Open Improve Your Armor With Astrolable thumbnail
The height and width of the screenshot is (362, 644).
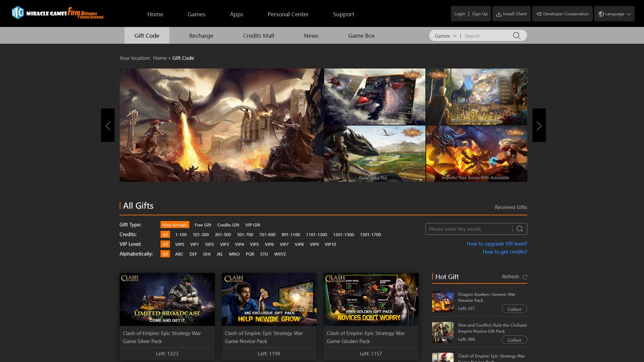[x=477, y=154]
